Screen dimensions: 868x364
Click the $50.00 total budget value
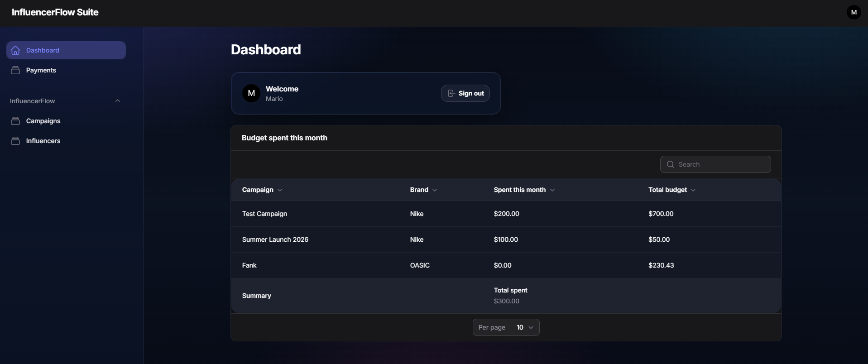pyautogui.click(x=659, y=239)
